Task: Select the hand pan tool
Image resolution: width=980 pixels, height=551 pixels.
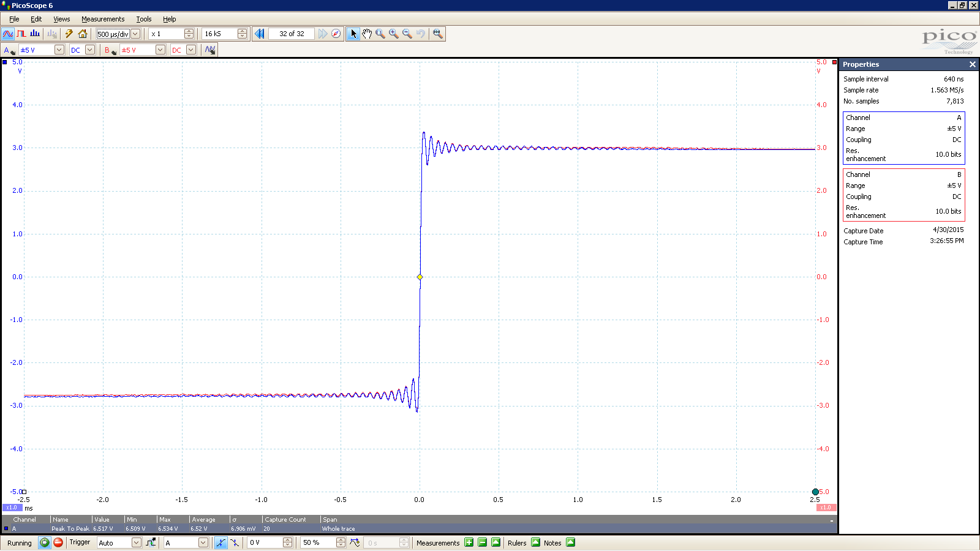Action: pos(366,34)
